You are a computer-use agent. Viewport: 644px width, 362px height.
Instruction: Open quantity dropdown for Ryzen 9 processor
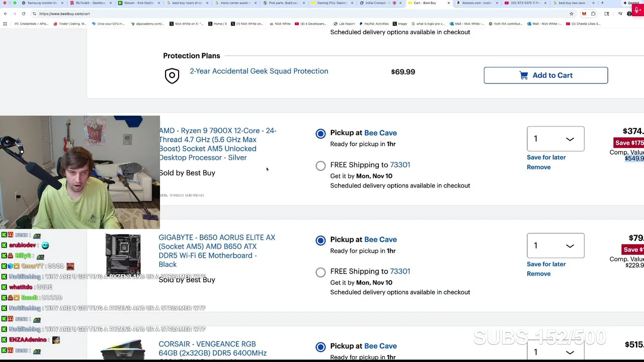click(555, 139)
